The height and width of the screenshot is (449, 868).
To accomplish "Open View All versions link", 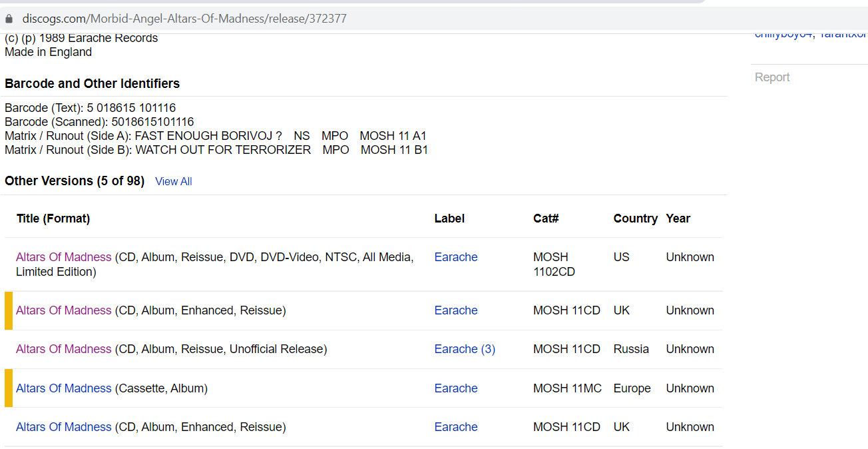I will click(x=174, y=181).
